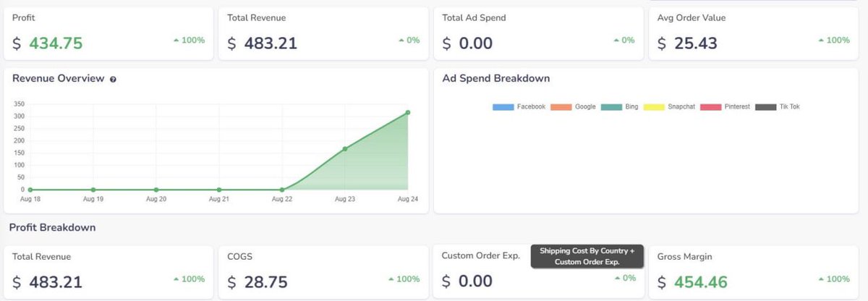
Task: Click the Gross Margin value 454.46
Action: [x=700, y=281]
